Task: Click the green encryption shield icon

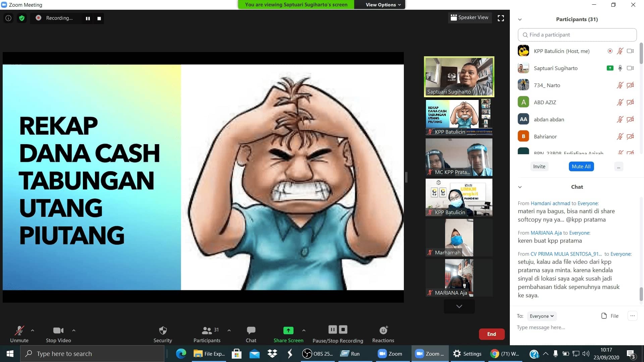Action: (22, 18)
